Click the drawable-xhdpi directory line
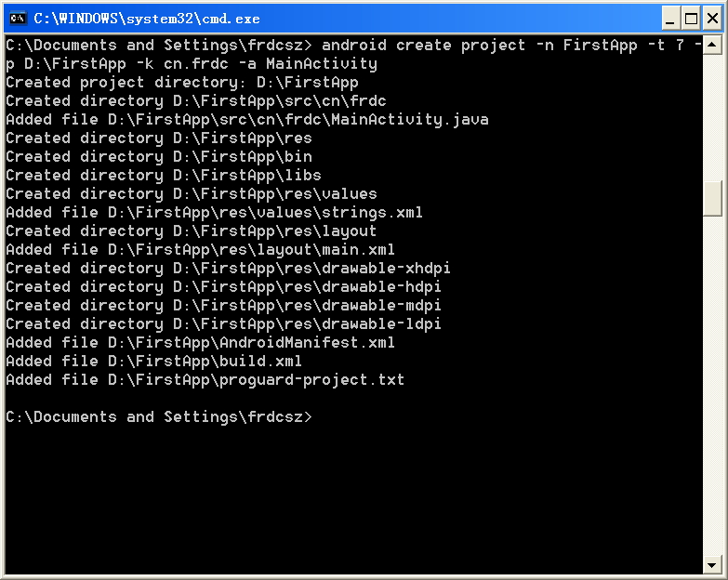 tap(228, 269)
